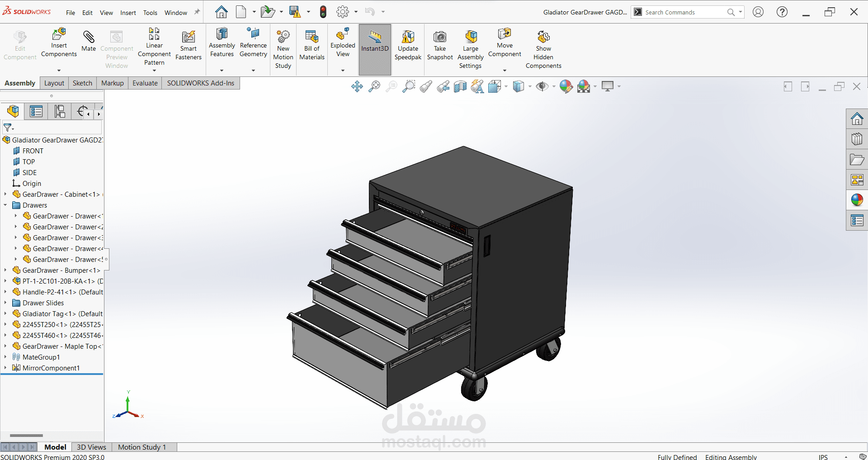Click Show Hidden Components
Screen dimensions: 868x460
click(x=543, y=49)
